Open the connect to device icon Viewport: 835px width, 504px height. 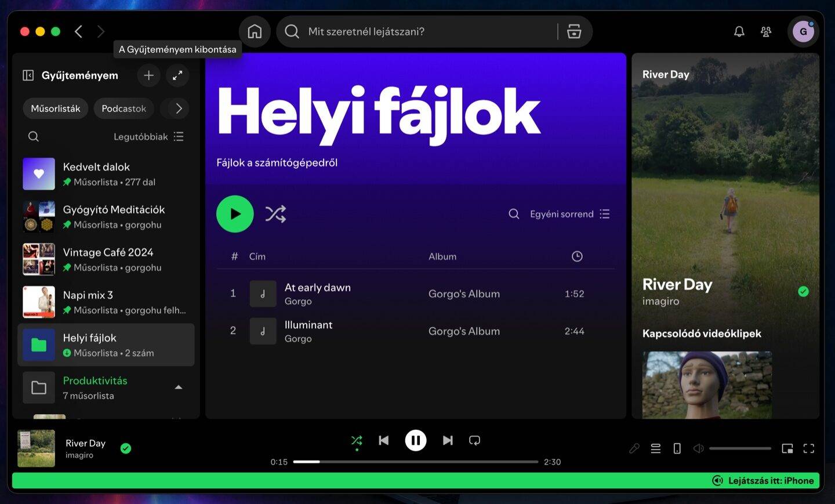[x=677, y=448]
